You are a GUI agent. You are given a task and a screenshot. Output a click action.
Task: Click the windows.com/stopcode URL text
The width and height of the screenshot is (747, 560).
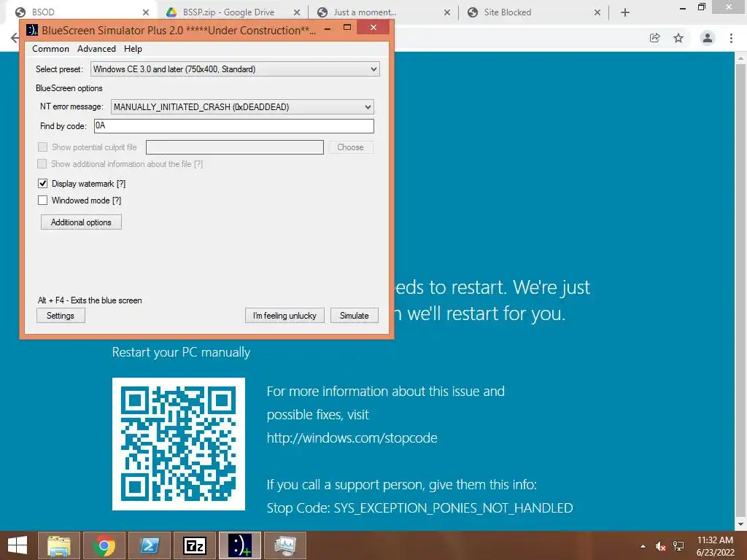pos(352,437)
